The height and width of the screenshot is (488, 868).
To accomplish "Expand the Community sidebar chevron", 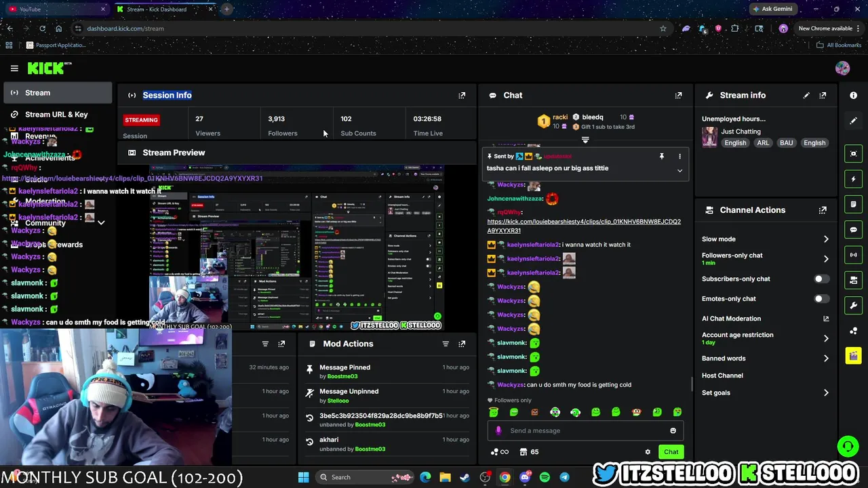I will pos(101,223).
